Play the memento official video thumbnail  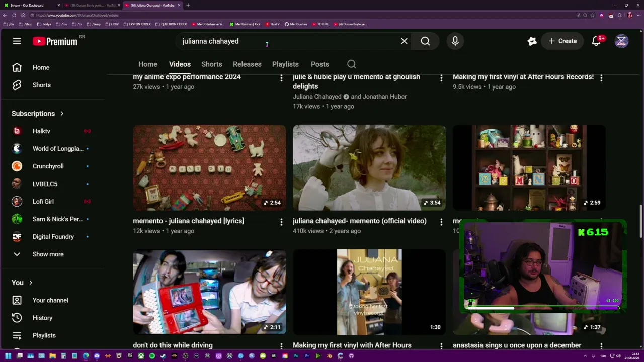pos(369,167)
